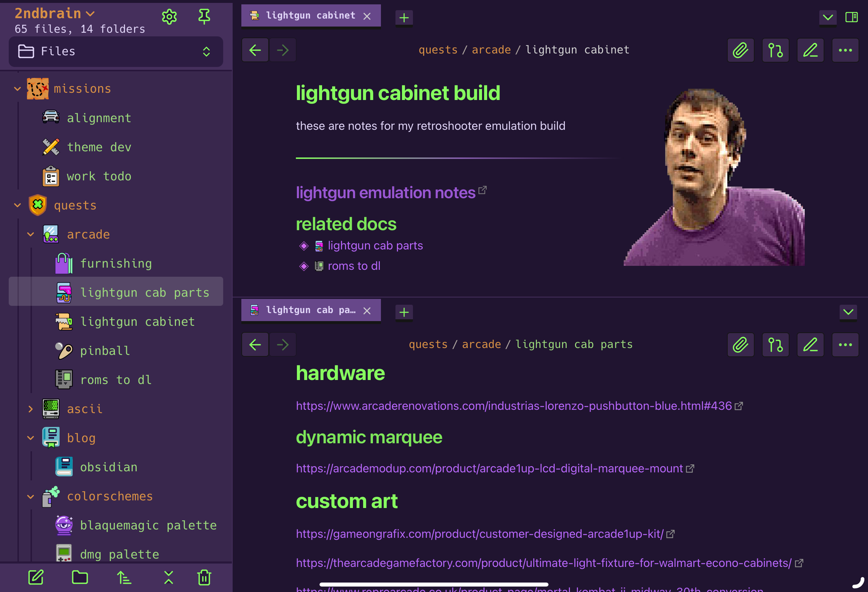This screenshot has height=592, width=868.
Task: Click new folder icon in bottom bar
Action: point(80,577)
